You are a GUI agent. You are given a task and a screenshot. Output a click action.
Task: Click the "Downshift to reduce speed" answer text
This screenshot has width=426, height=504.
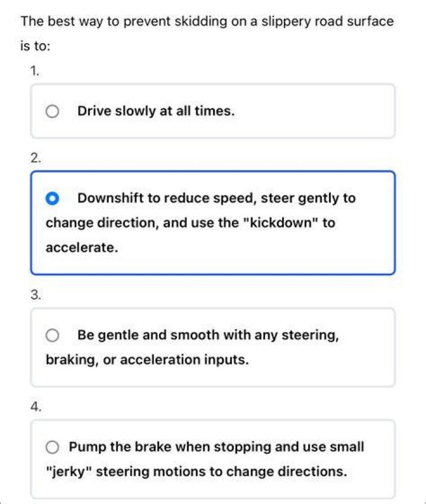click(x=167, y=198)
